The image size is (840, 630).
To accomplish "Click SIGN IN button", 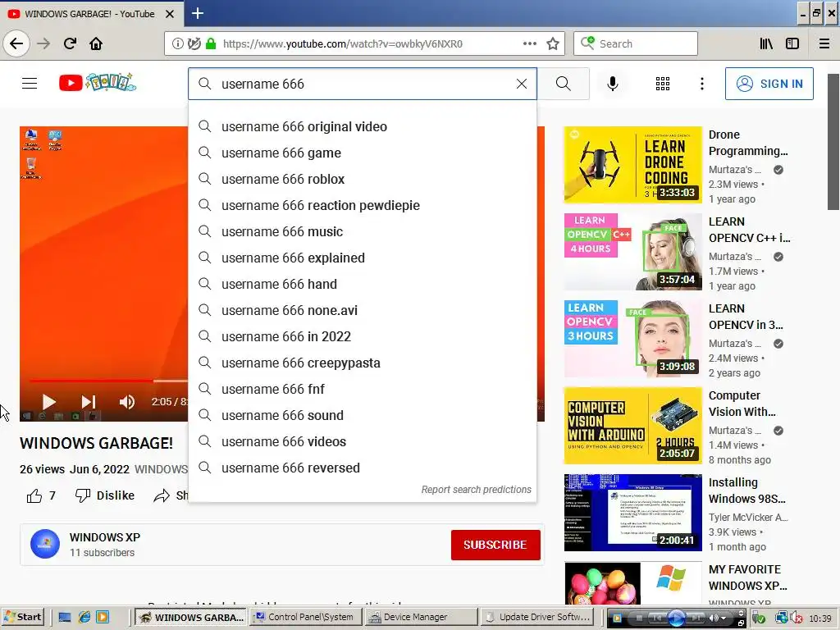I will click(x=769, y=84).
